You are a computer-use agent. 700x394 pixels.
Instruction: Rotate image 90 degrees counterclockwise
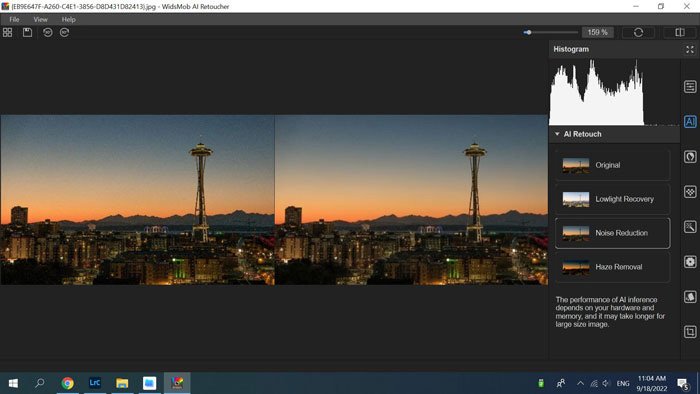click(x=47, y=33)
